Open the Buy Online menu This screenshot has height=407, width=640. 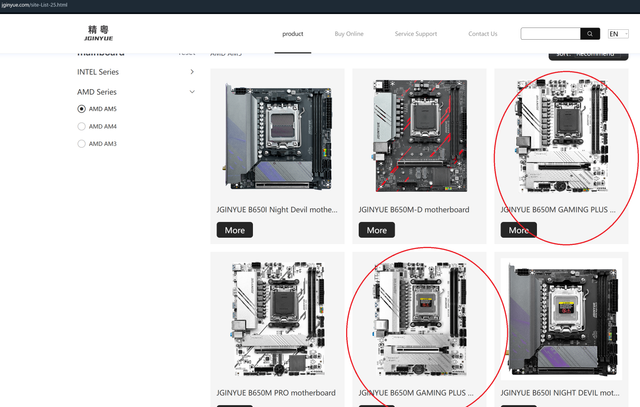(349, 34)
